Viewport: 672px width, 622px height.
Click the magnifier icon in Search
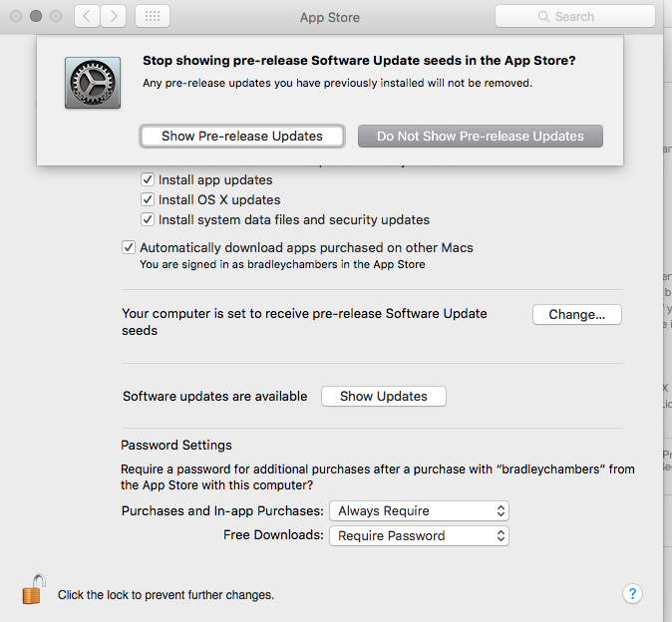[543, 16]
